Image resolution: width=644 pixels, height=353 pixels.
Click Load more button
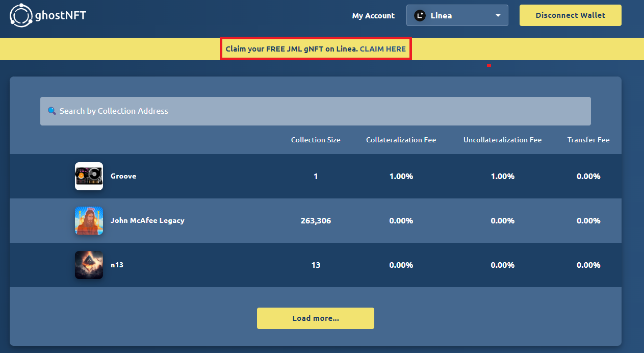[316, 318]
